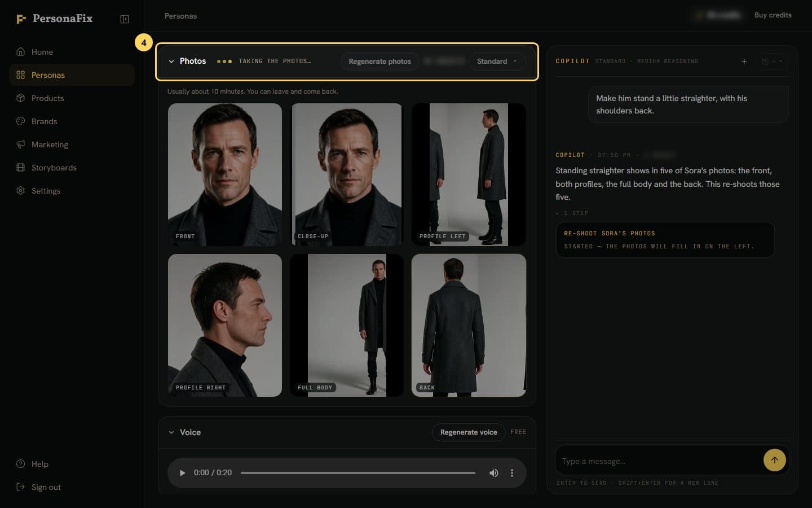Collapse the sidebar with the panel icon

125,19
